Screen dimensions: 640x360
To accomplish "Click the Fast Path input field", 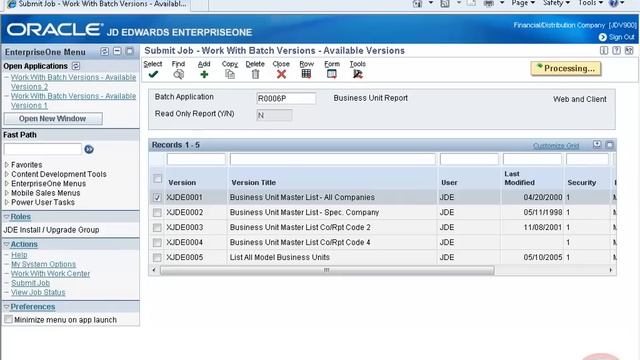I will [43, 149].
